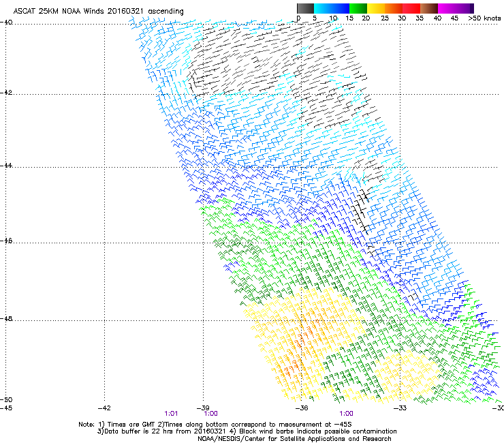Click the purple '1:00' time below -39
Viewport: 504px width, 443px height.
[x=211, y=414]
